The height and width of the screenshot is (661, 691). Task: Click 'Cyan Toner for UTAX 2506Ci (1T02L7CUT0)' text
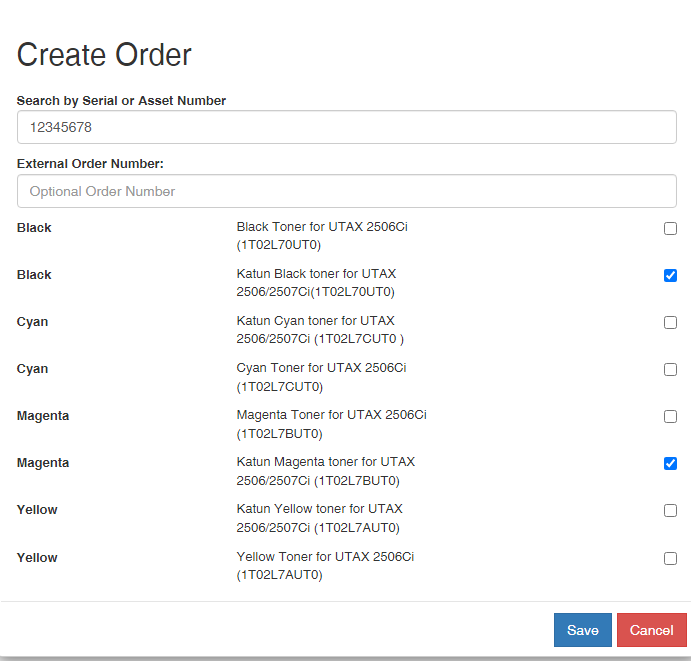[x=321, y=377]
